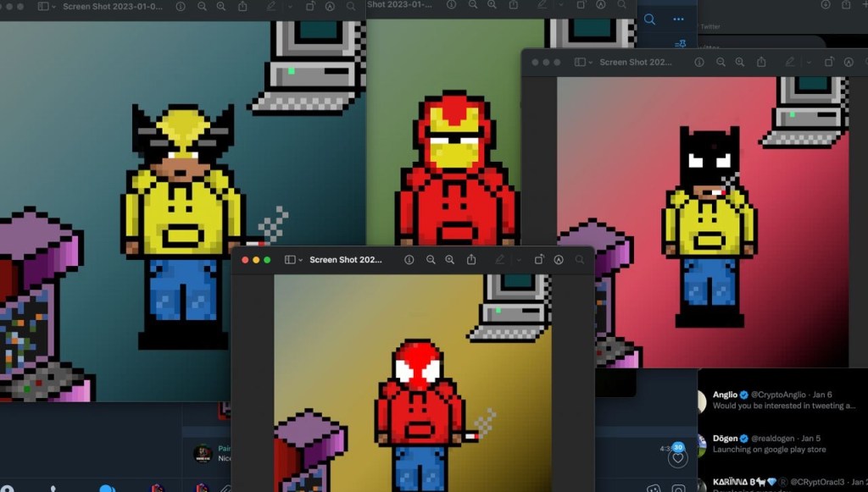The image size is (868, 492).
Task: Rotate the Spider-Man image
Action: tap(539, 260)
